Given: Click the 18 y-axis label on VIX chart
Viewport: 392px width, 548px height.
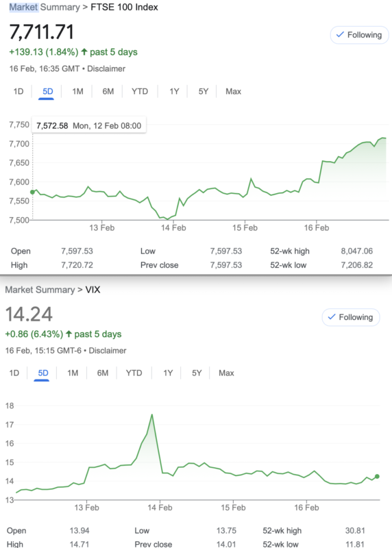Looking at the screenshot, I should (10, 406).
